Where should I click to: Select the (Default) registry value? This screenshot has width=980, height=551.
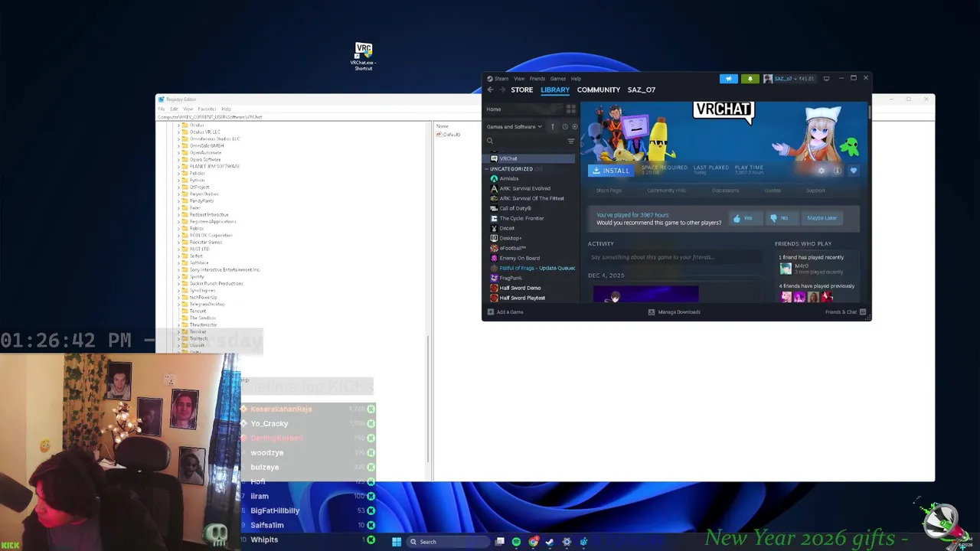pyautogui.click(x=449, y=135)
